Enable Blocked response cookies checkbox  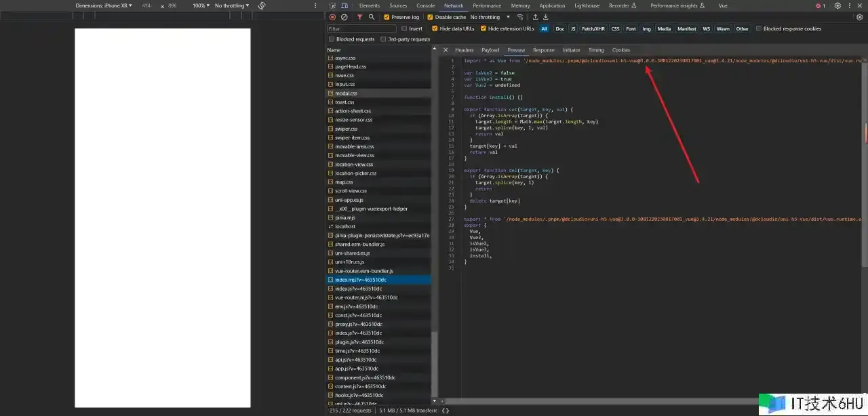(759, 28)
